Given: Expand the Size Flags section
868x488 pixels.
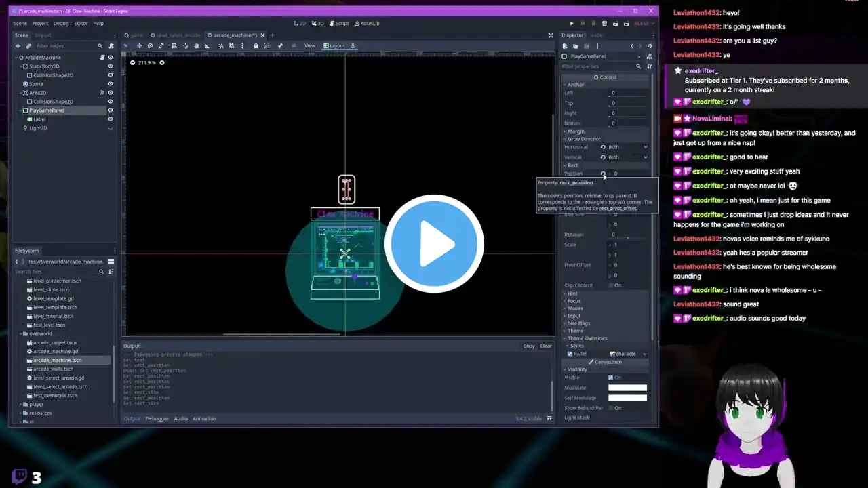Looking at the screenshot, I should click(x=578, y=323).
